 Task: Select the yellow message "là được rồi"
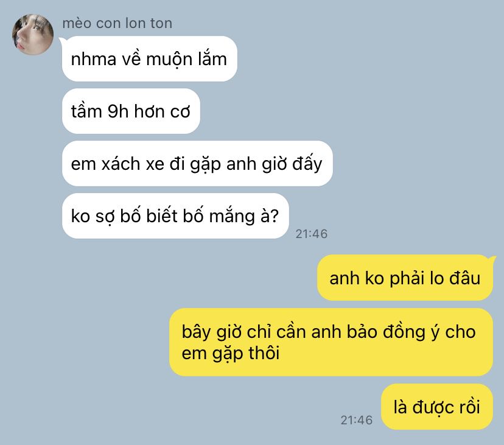[437, 407]
